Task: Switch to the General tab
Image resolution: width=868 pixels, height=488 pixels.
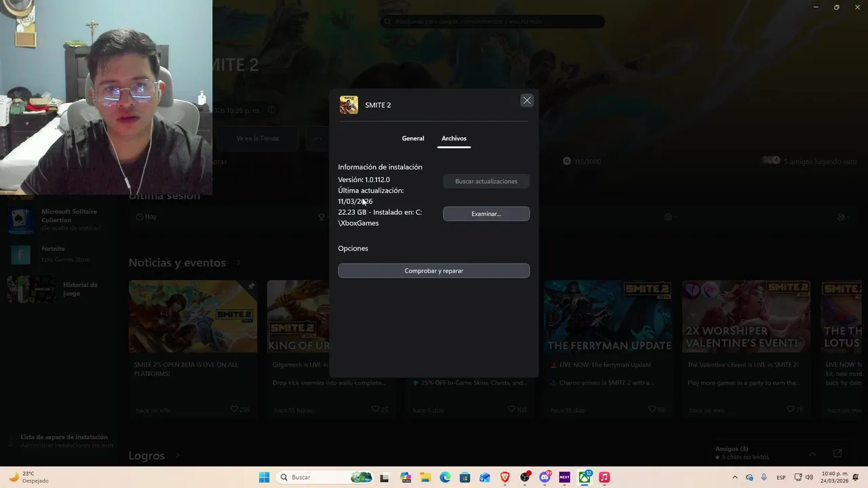Action: 413,138
